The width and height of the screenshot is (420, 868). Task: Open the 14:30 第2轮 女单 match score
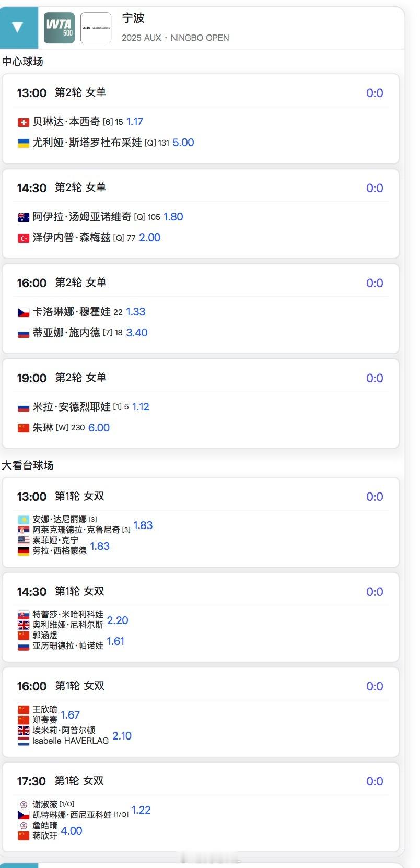click(375, 188)
